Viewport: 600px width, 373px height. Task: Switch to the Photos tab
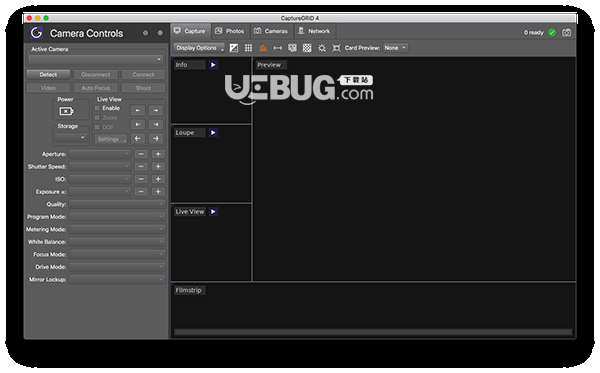[230, 31]
